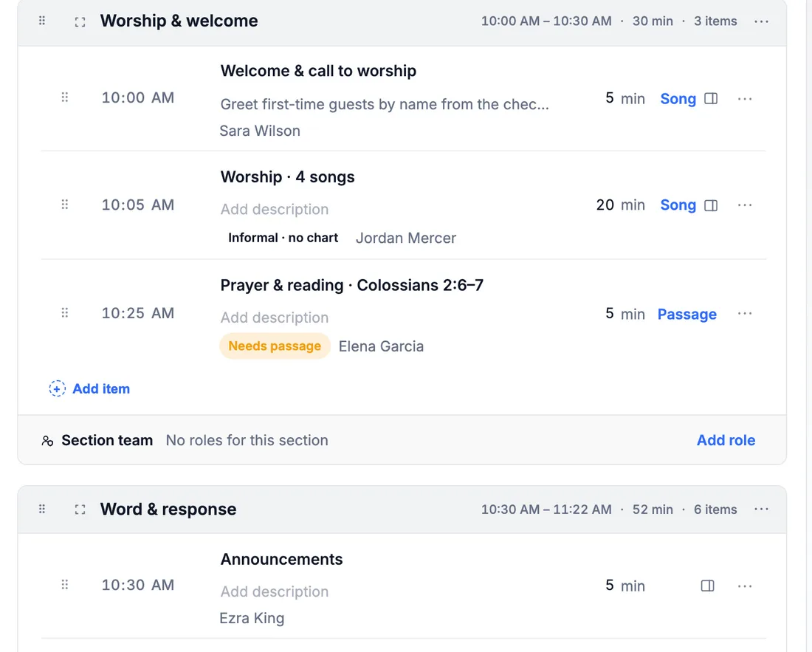This screenshot has height=652, width=812.
Task: Click the Announcements item title
Action: click(x=282, y=559)
